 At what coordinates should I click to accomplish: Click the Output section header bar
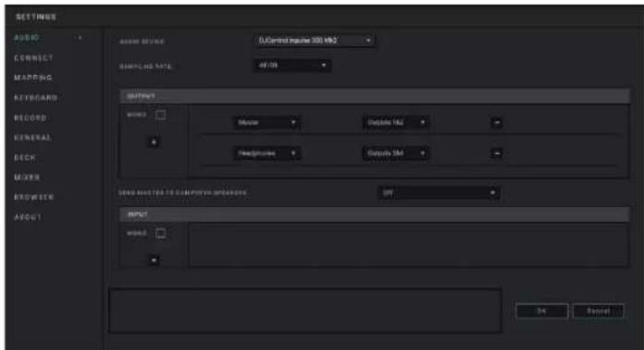point(375,96)
